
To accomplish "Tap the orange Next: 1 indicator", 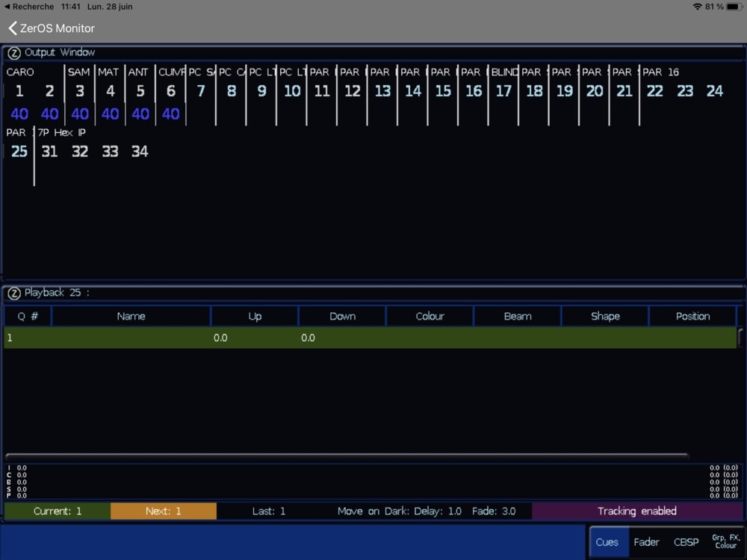I will coord(163,511).
